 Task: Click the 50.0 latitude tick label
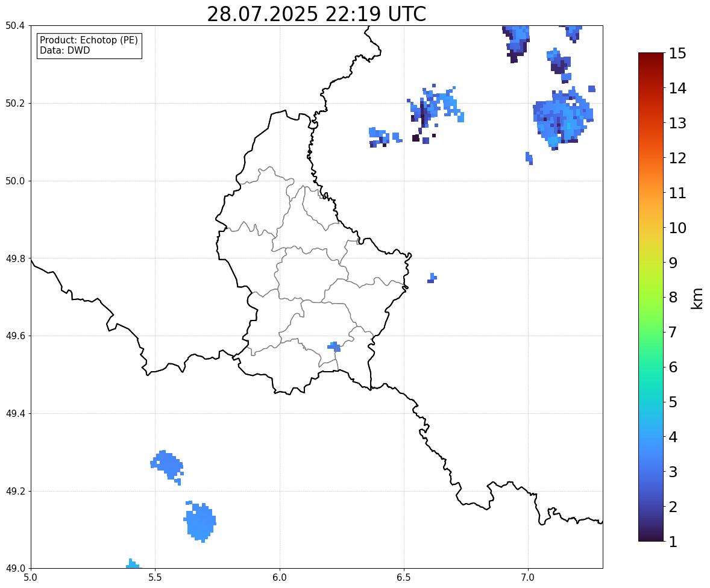click(15, 181)
